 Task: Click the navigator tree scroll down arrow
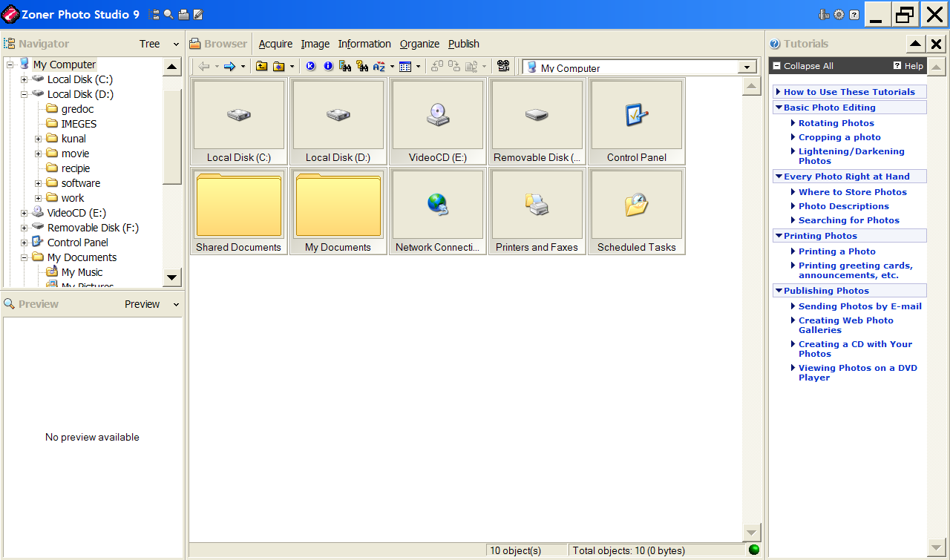click(x=172, y=277)
